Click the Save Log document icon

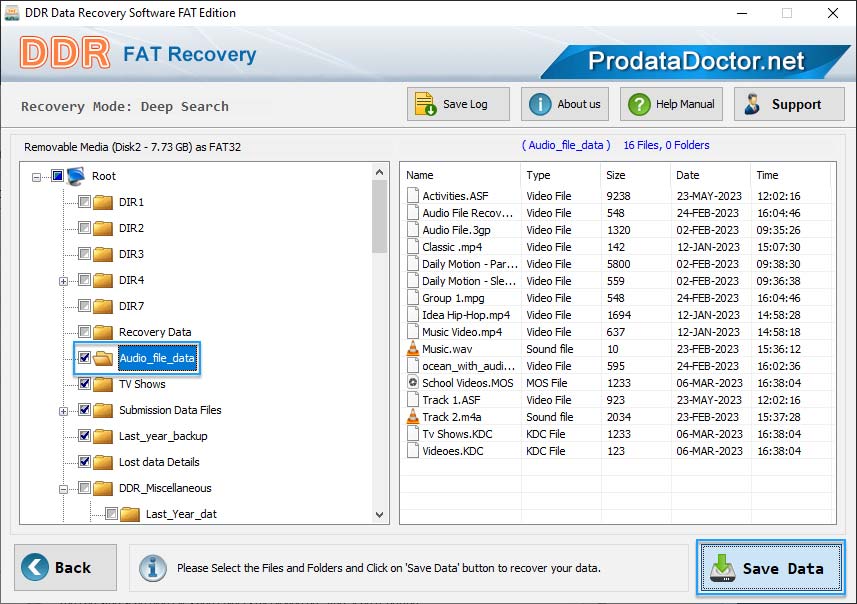click(x=425, y=104)
